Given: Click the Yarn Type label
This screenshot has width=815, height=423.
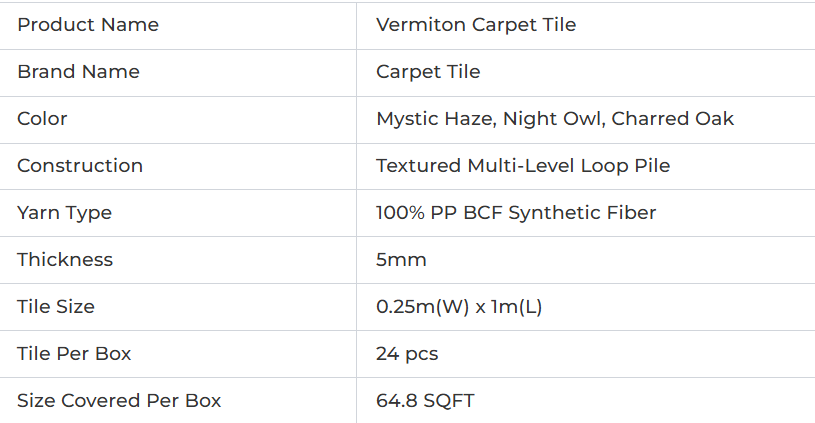Looking at the screenshot, I should 64,213.
